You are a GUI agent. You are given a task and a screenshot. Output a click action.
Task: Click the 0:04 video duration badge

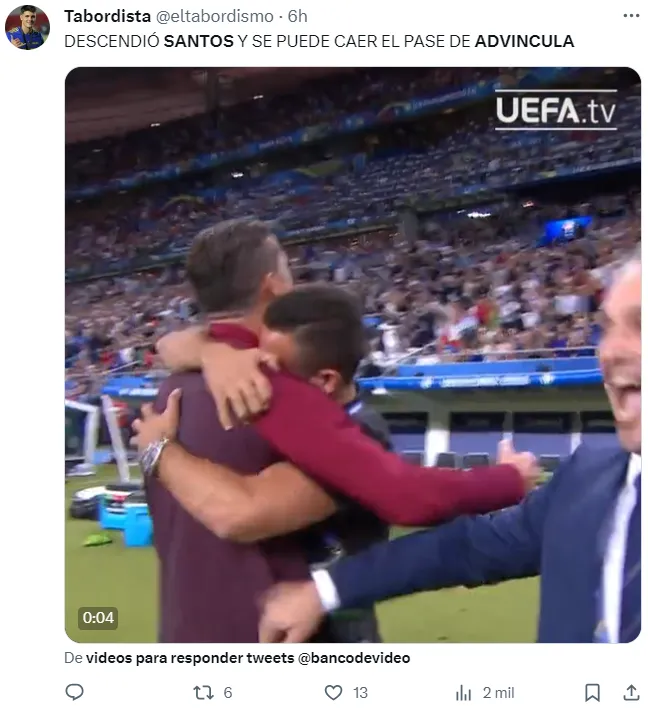[98, 617]
